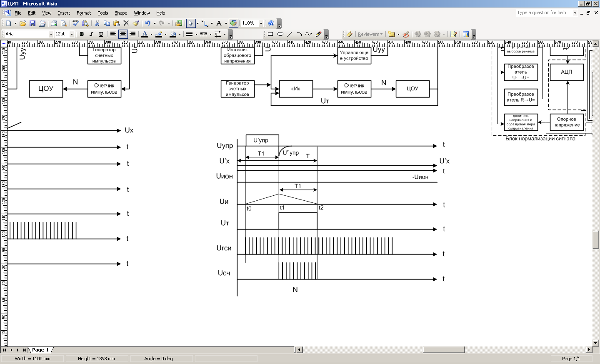Image resolution: width=600 pixels, height=364 pixels.
Task: Open the font name dropdown (Arial)
Action: (51, 34)
